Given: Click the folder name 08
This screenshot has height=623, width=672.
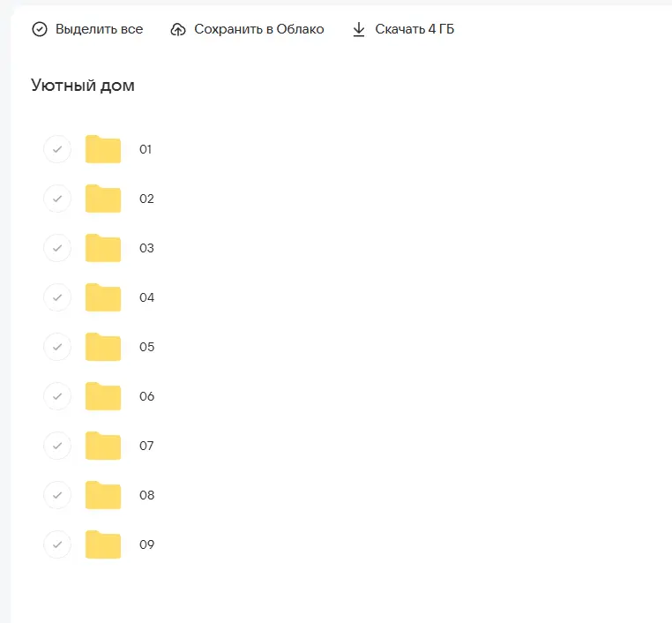Looking at the screenshot, I should (146, 496).
